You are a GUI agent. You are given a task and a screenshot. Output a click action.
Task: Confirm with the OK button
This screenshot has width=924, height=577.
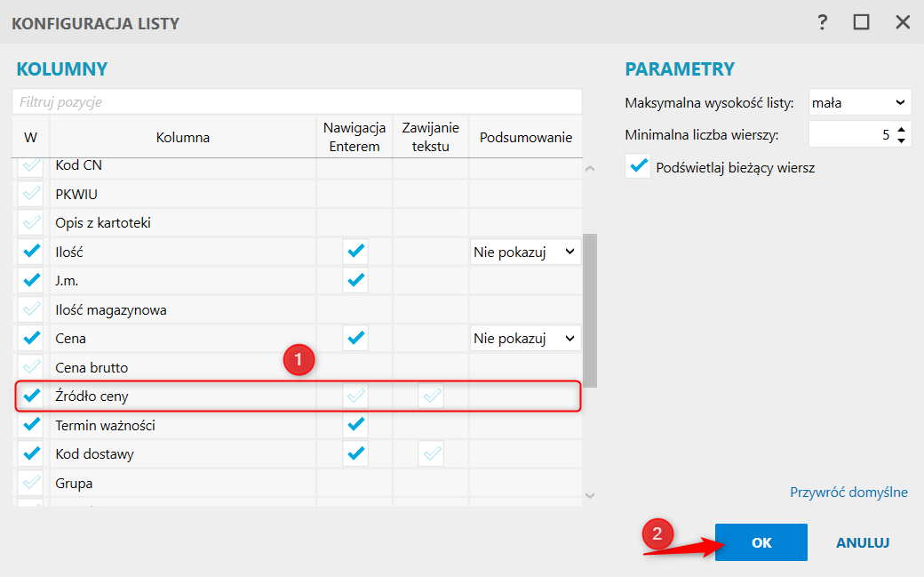(x=761, y=542)
